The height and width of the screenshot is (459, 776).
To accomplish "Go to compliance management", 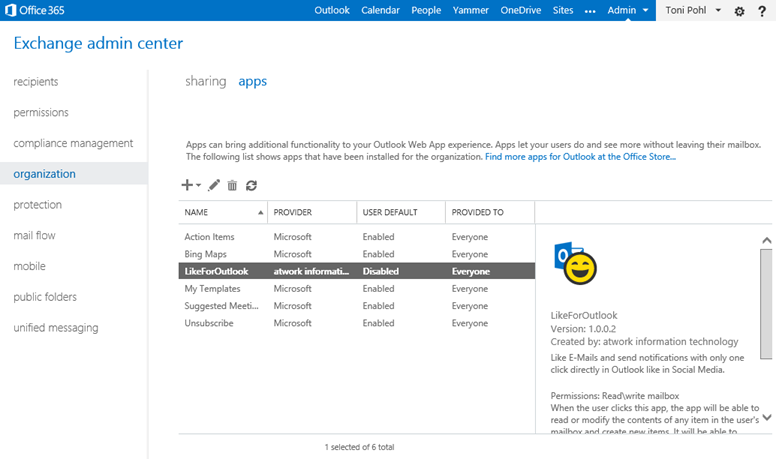I will coord(73,143).
